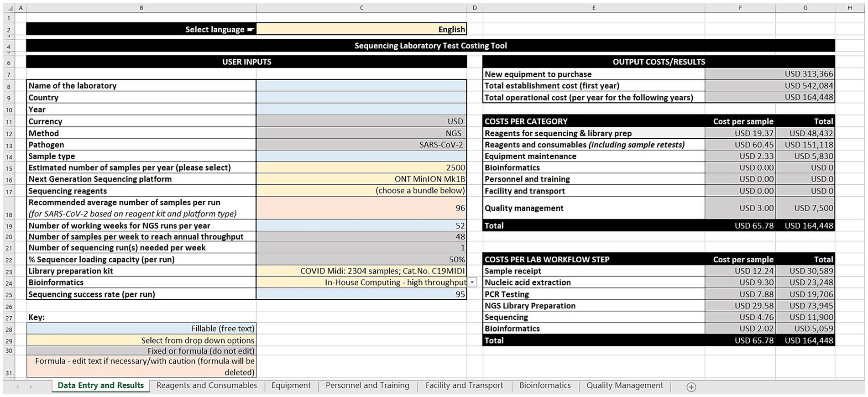Click the Country input cell
The width and height of the screenshot is (868, 397).
(361, 97)
